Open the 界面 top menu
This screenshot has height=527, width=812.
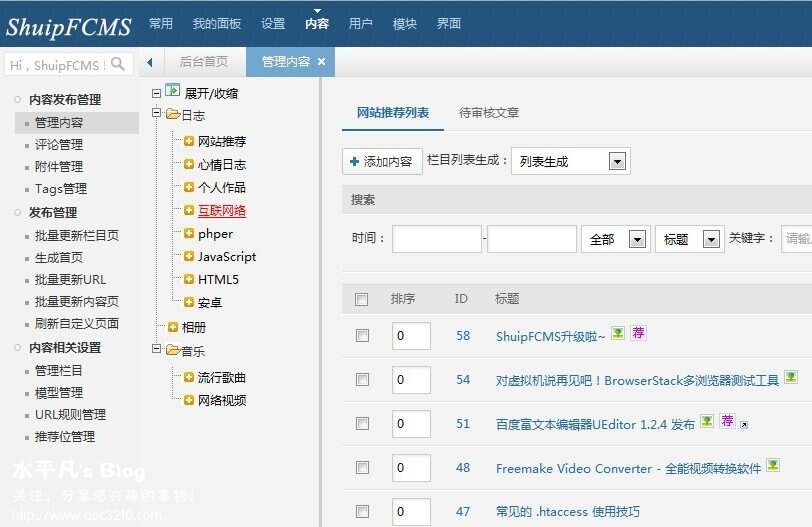(x=448, y=23)
